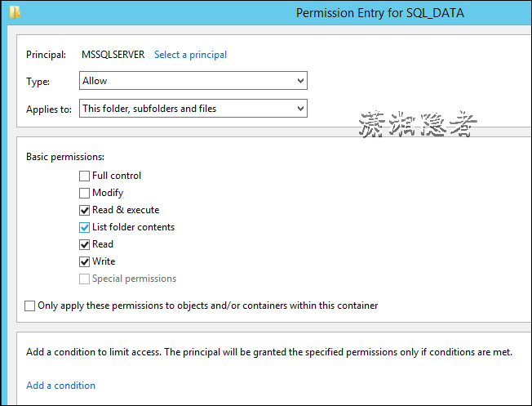Uncheck the Read & execute checkbox
Image resolution: width=532 pixels, height=406 pixels.
click(84, 210)
